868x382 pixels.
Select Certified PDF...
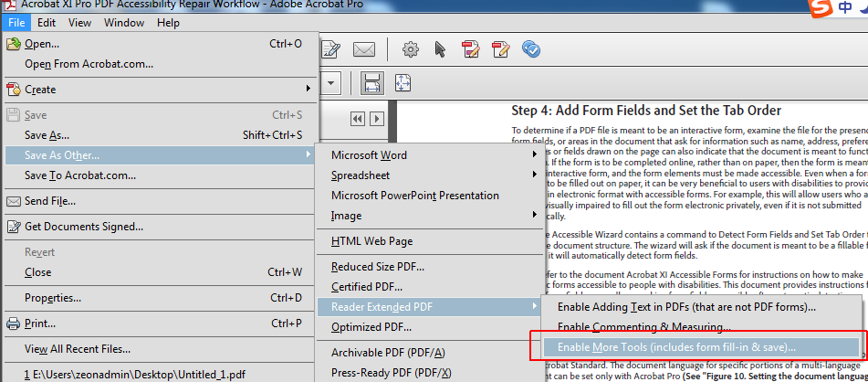tap(430, 287)
